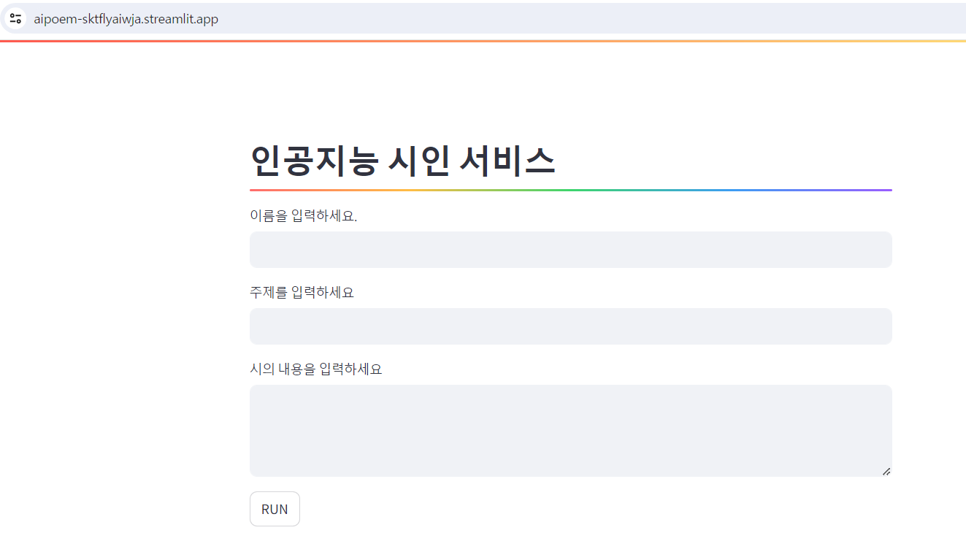Open the site information icon in address bar
Screen dimensions: 966x560
15,18
